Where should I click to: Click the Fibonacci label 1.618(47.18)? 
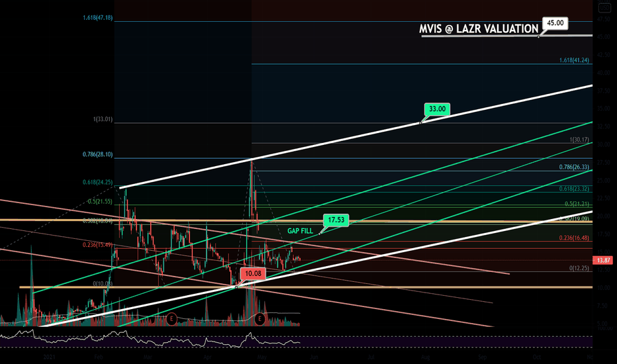[x=97, y=18]
